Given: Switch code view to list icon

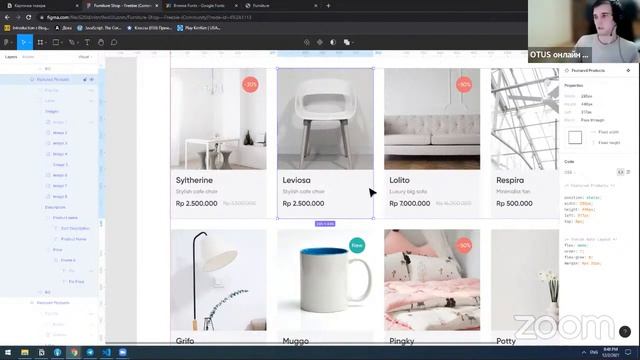Looking at the screenshot, I should point(629,172).
